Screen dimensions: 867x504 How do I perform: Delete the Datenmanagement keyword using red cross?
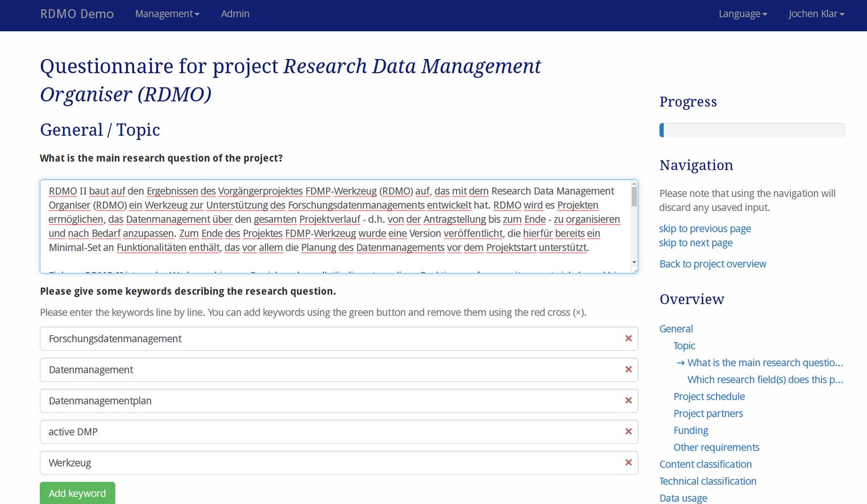[x=628, y=370]
